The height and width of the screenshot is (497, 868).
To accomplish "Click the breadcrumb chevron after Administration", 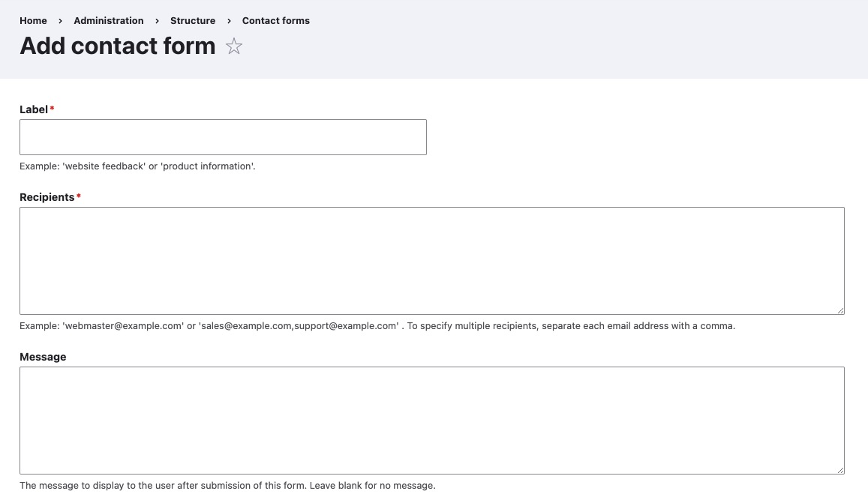I will [156, 20].
